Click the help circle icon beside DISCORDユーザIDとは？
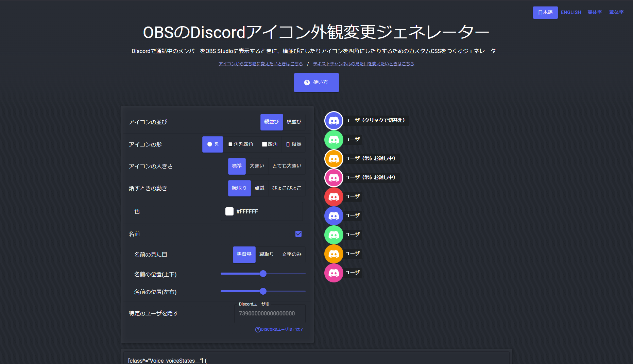This screenshot has height=364, width=633. click(258, 330)
